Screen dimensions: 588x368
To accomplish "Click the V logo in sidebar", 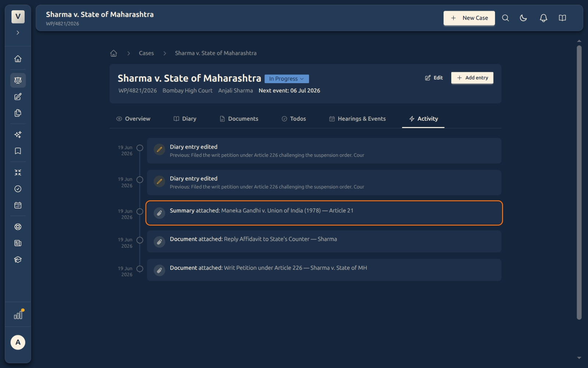I will [x=18, y=17].
